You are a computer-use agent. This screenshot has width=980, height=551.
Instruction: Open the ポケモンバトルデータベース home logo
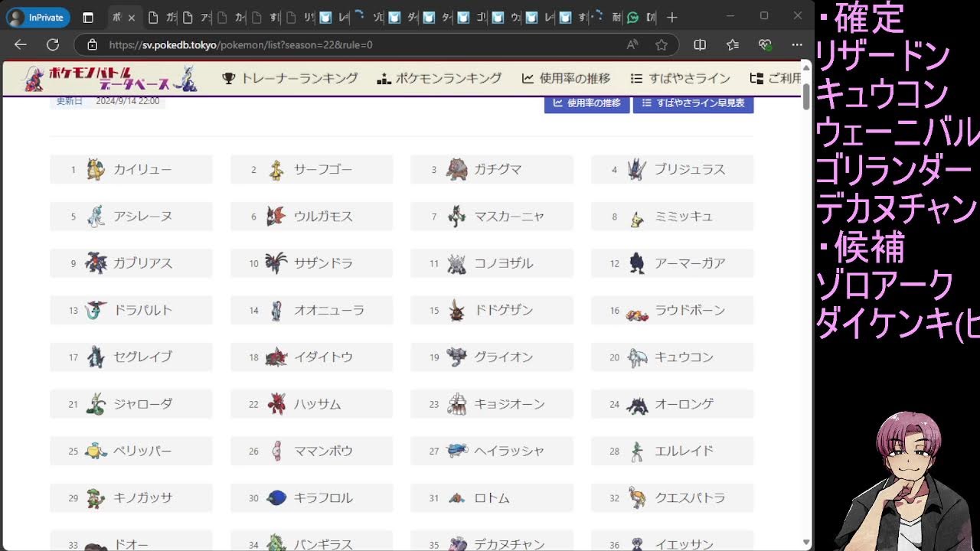(109, 78)
